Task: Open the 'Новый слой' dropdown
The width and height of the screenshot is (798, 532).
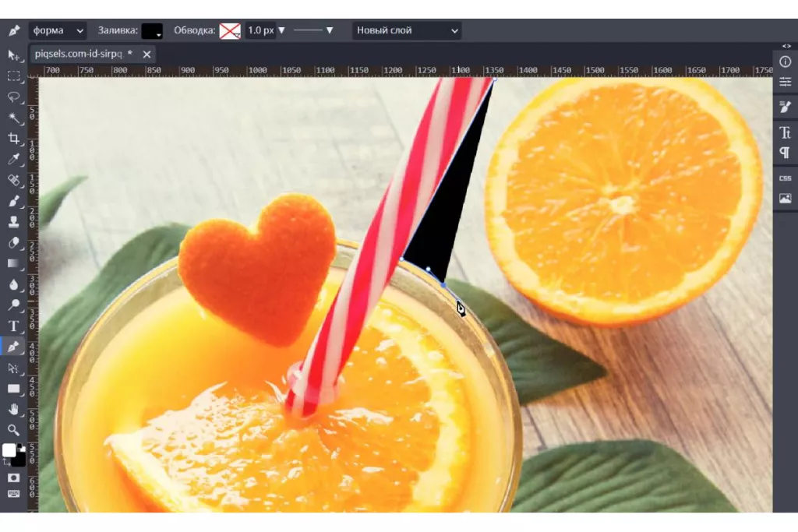Action: click(407, 30)
